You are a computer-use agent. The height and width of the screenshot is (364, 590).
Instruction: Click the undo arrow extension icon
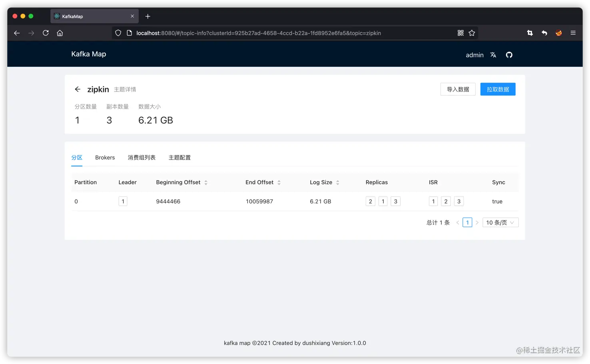pos(544,33)
